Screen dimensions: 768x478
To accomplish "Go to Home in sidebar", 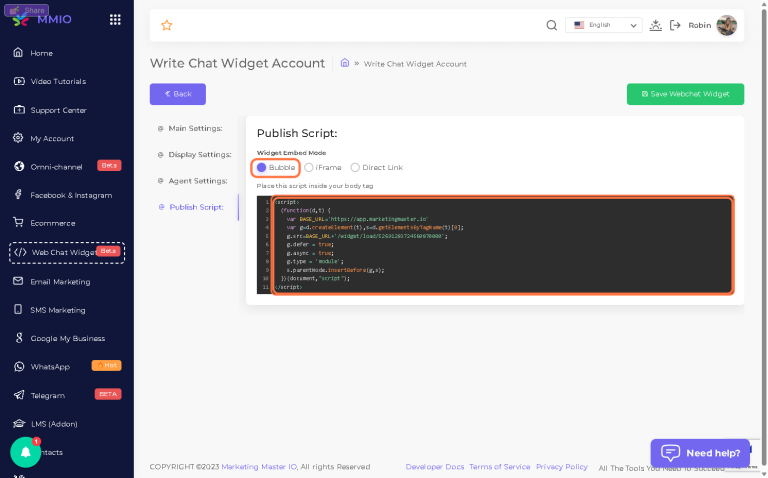I will click(x=42, y=53).
